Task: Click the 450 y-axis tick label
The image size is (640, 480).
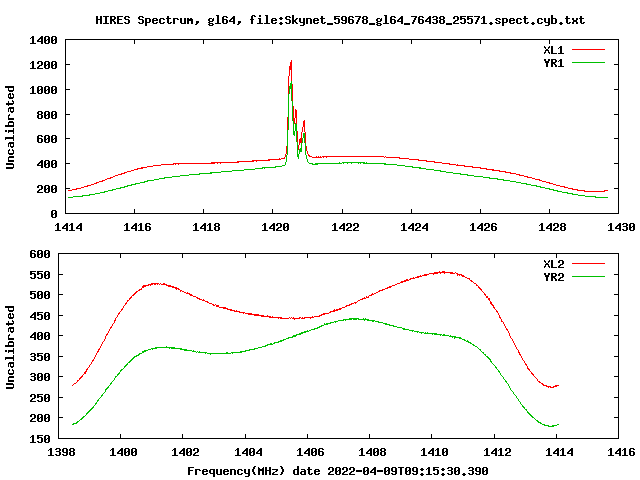Action: pos(40,316)
